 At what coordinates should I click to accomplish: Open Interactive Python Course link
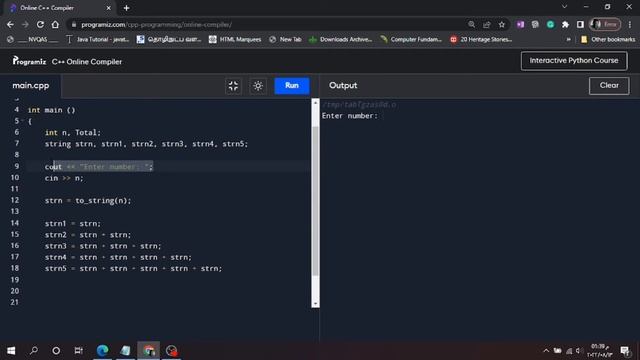tap(574, 61)
